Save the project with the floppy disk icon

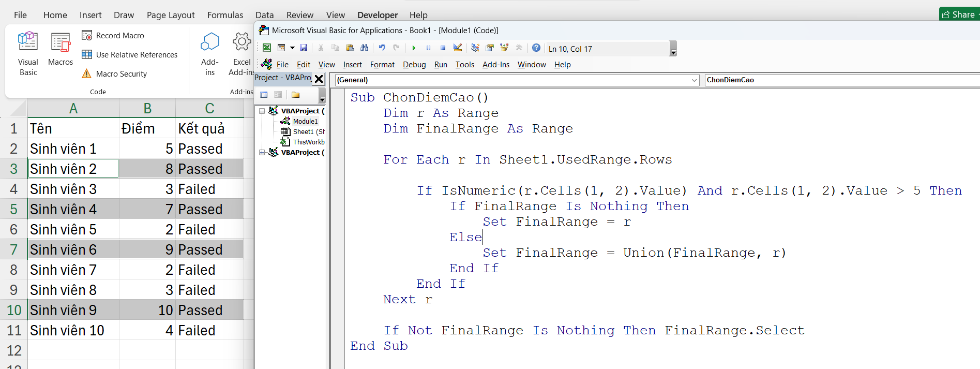pyautogui.click(x=304, y=48)
